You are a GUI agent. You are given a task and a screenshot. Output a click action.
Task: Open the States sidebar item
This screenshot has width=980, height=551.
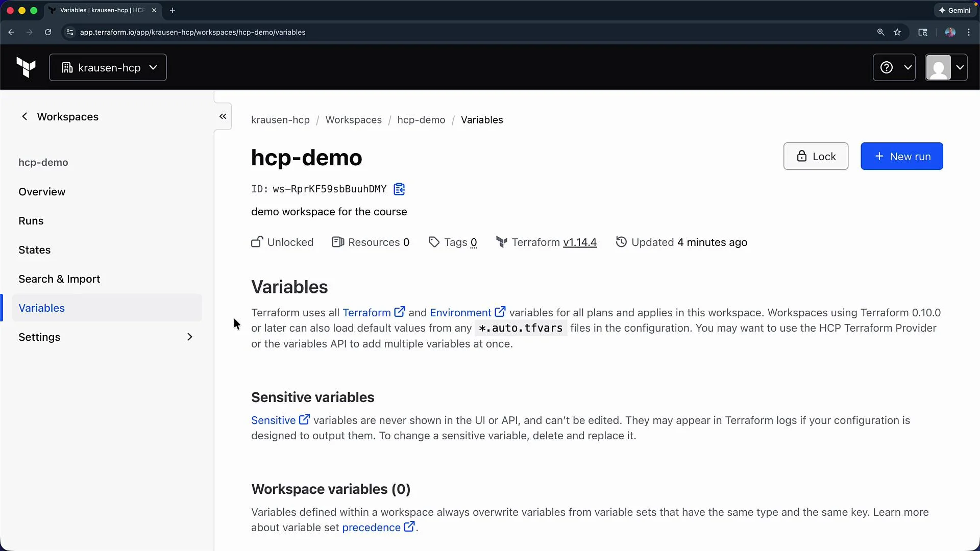tap(35, 250)
